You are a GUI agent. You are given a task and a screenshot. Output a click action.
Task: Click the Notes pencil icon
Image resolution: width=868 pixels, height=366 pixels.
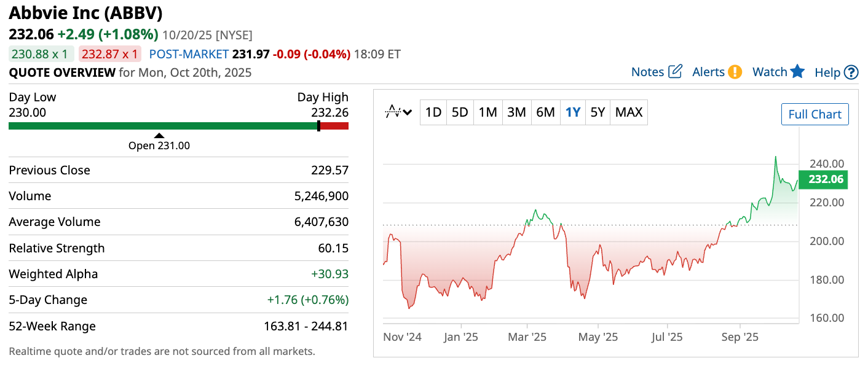coord(675,72)
